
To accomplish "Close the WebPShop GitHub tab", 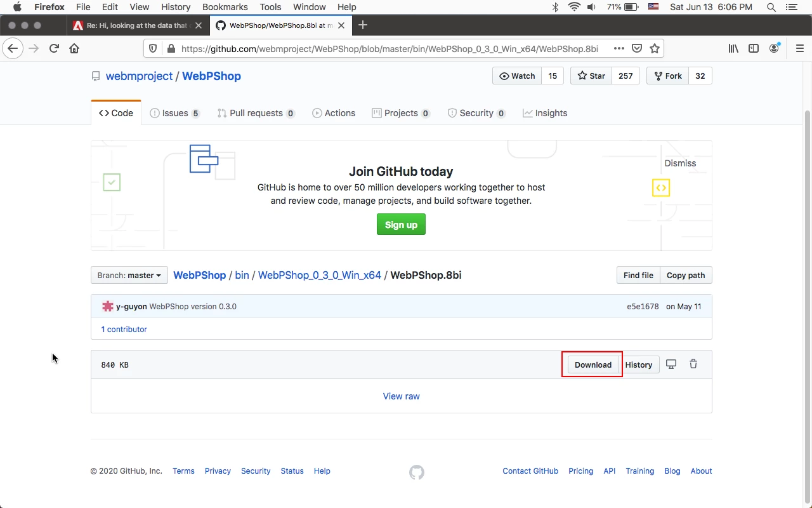I will [x=343, y=25].
